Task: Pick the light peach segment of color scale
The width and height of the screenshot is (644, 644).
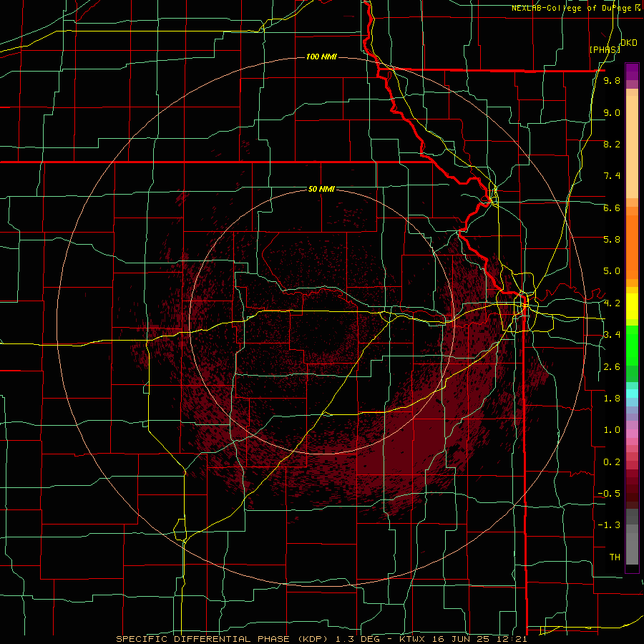Action: (632, 148)
